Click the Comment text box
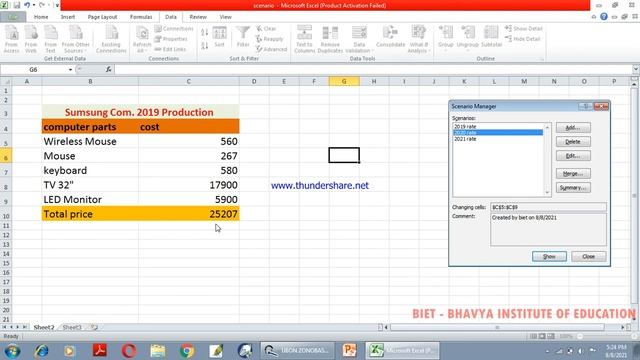The image size is (640, 360). pyautogui.click(x=548, y=229)
